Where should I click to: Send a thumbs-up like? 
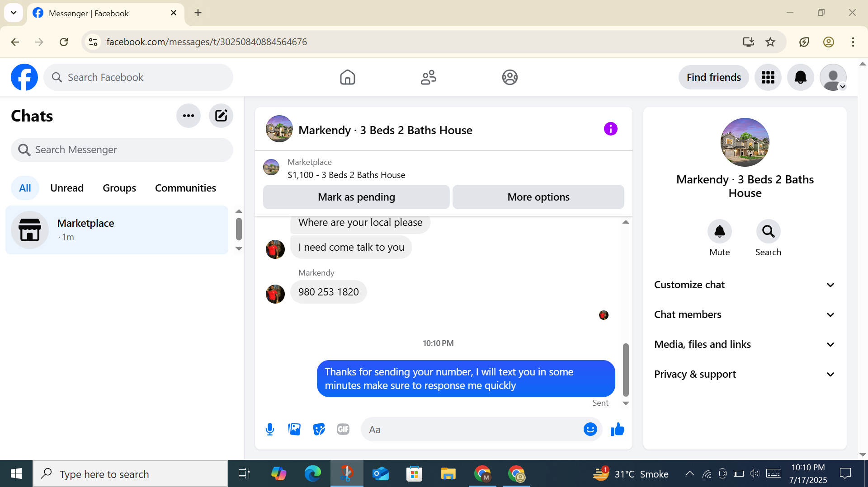[617, 429]
